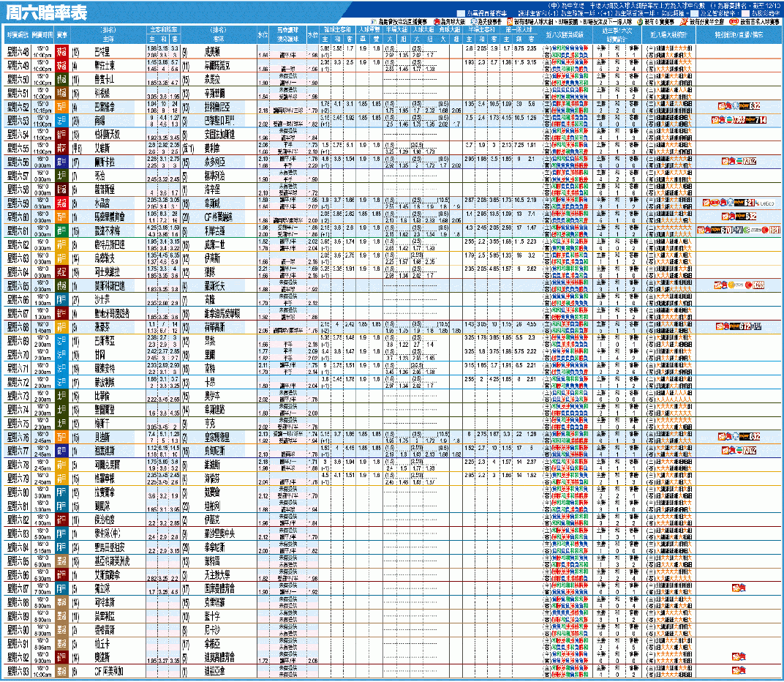
Task: Select the league badge in row 星期六77
Action: tap(61, 451)
